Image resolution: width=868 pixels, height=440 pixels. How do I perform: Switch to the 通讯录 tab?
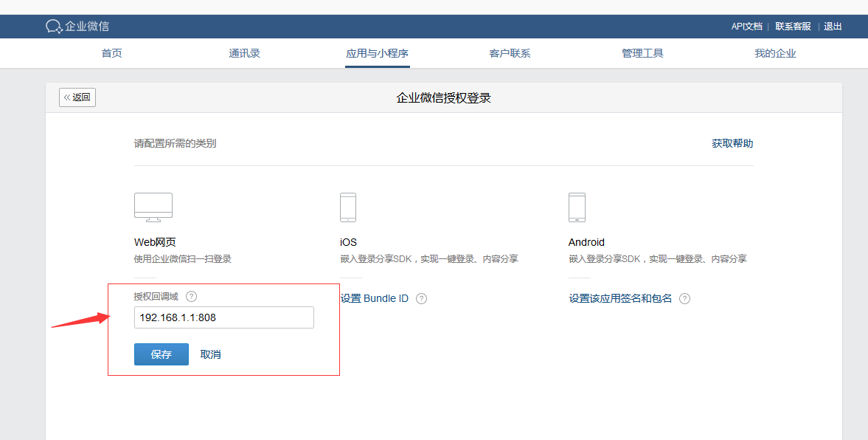coord(244,53)
